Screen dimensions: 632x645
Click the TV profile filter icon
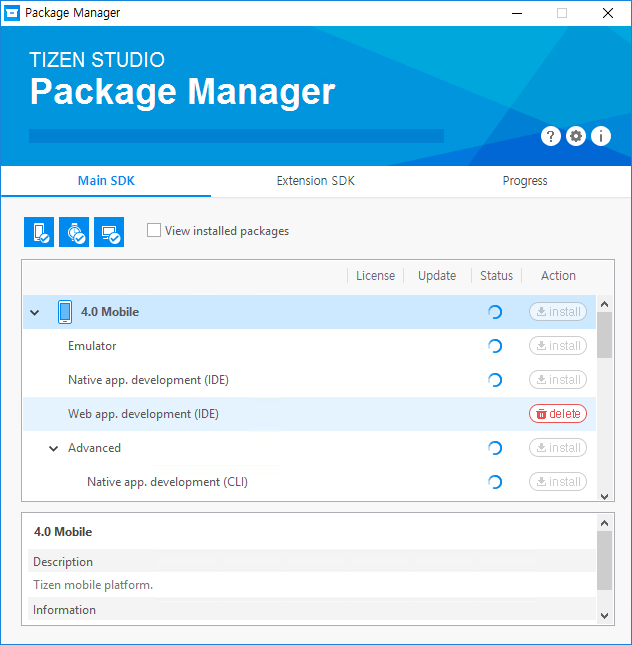pyautogui.click(x=109, y=232)
